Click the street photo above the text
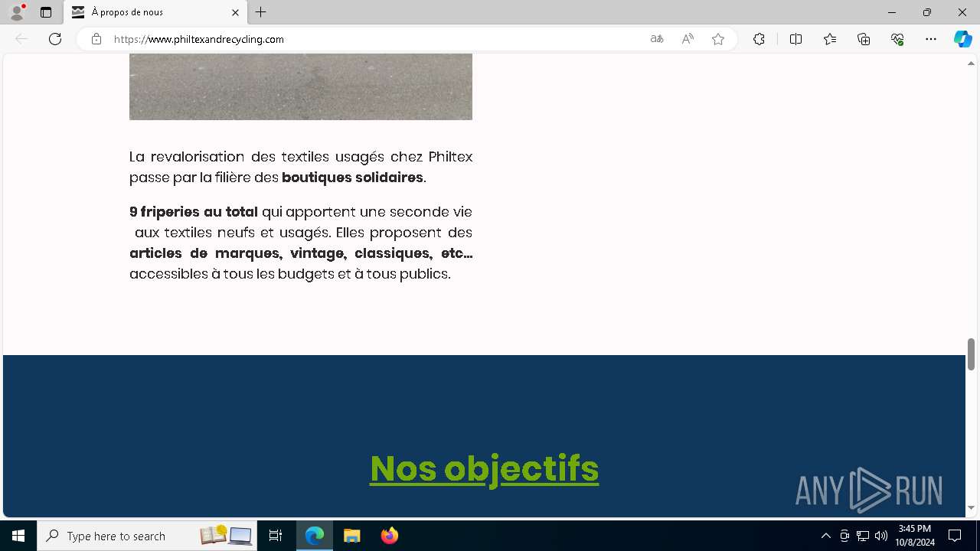Viewport: 980px width, 551px height. coord(301,86)
